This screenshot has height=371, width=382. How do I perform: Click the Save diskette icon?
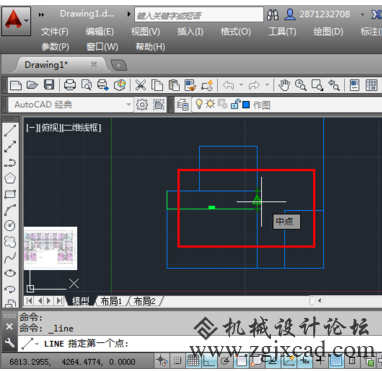tap(49, 85)
